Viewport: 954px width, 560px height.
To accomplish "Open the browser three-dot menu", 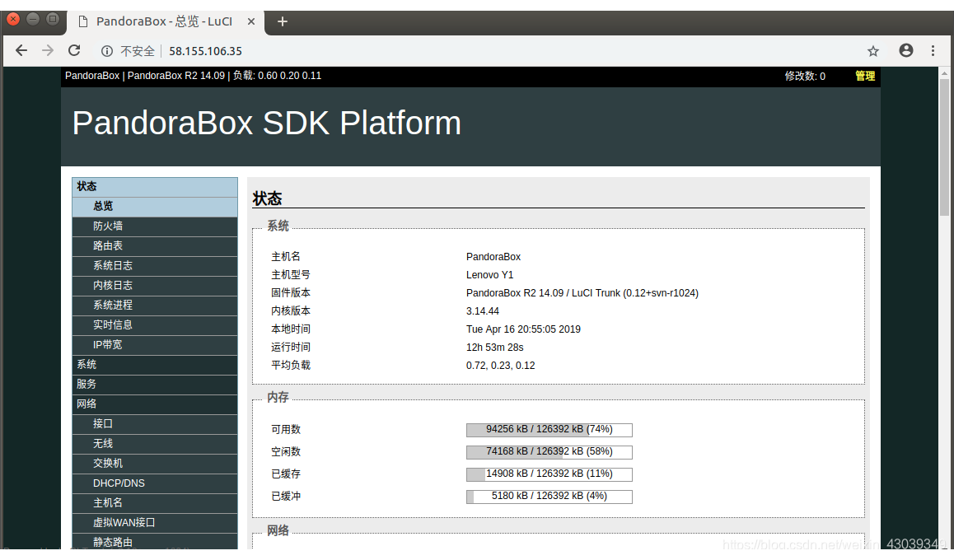I will tap(933, 50).
